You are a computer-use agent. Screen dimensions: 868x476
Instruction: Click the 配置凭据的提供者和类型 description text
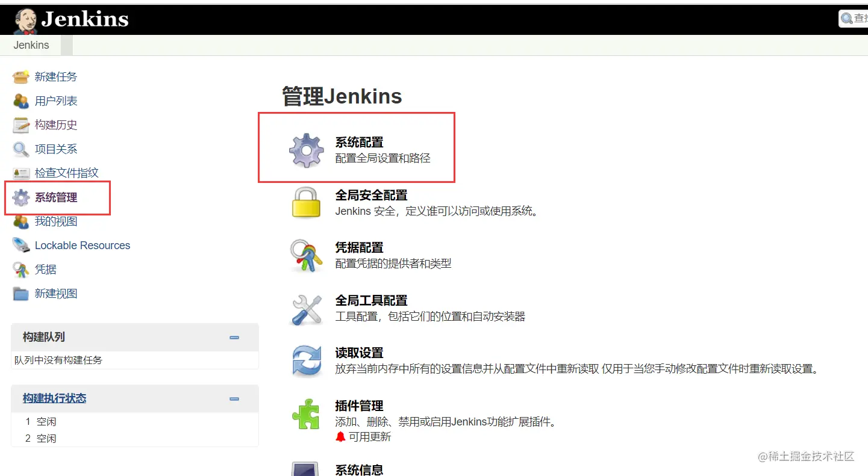pyautogui.click(x=393, y=264)
